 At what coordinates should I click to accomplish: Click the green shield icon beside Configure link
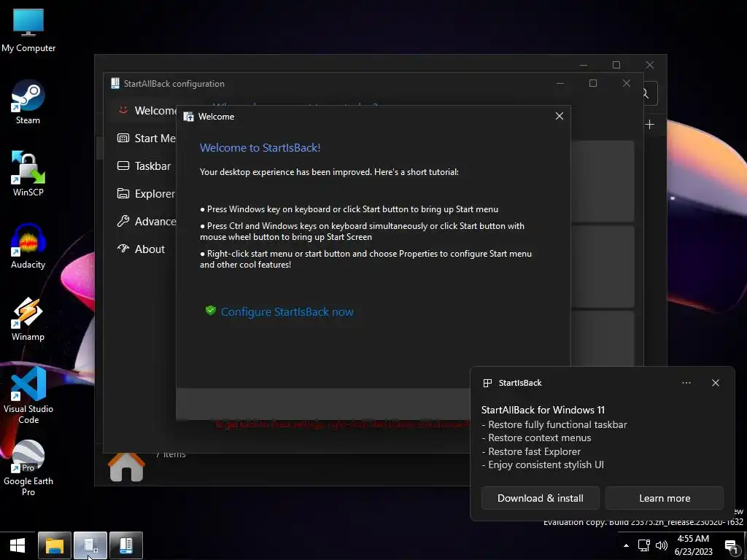tap(211, 311)
